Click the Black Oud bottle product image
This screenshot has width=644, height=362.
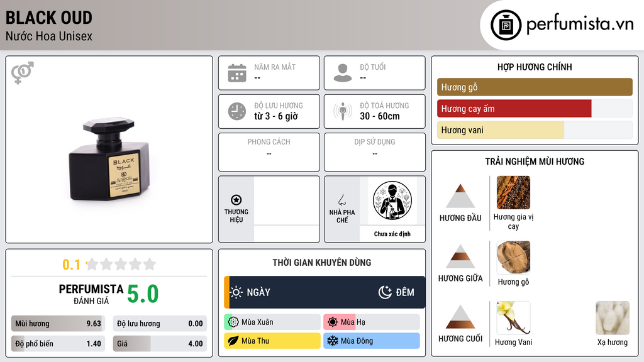pos(109,159)
